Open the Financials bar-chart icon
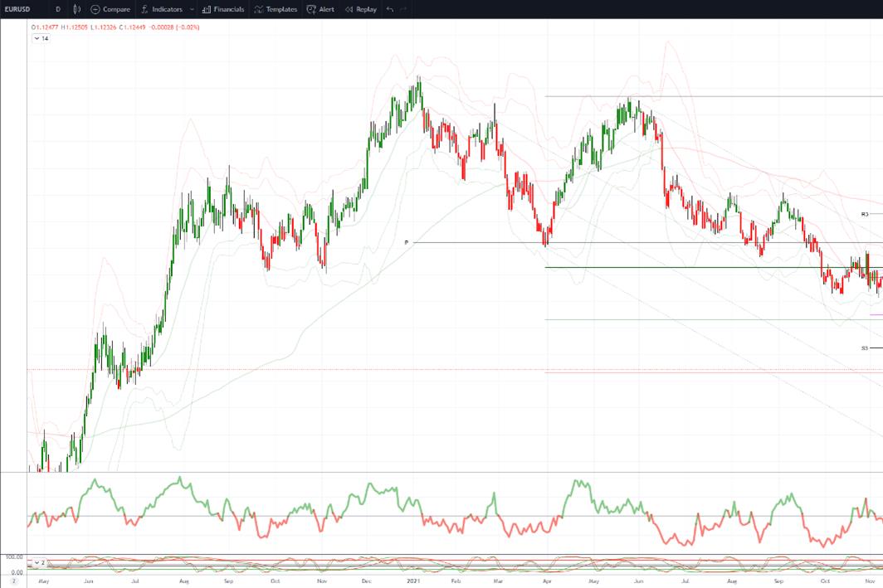Viewport: 883px width, 588px height. tap(206, 10)
